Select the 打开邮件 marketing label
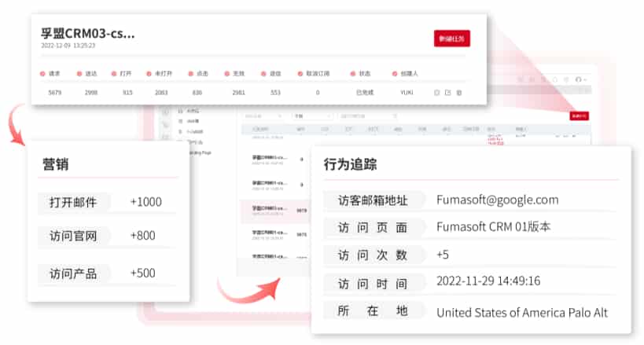The height and width of the screenshot is (345, 644). point(73,202)
